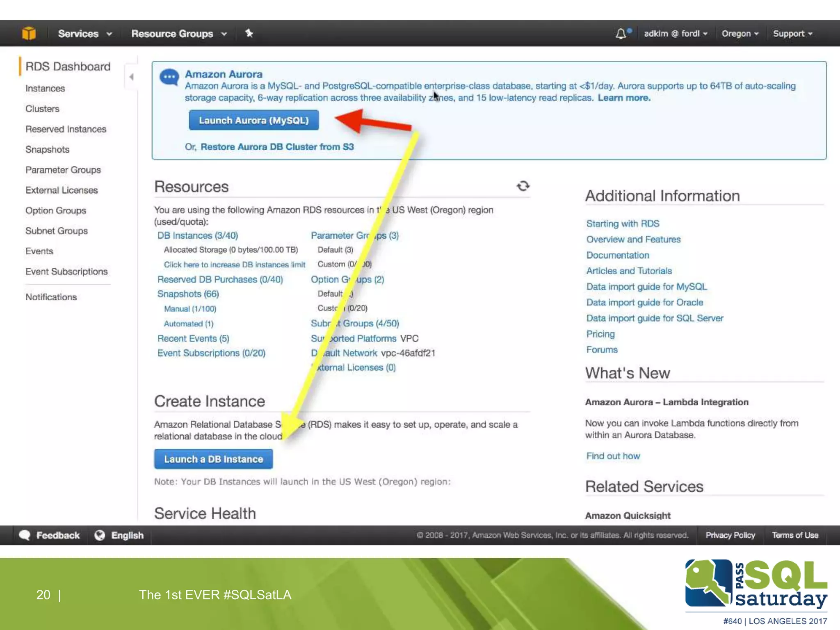The width and height of the screenshot is (840, 630).
Task: Click the globe language icon
Action: tap(100, 535)
